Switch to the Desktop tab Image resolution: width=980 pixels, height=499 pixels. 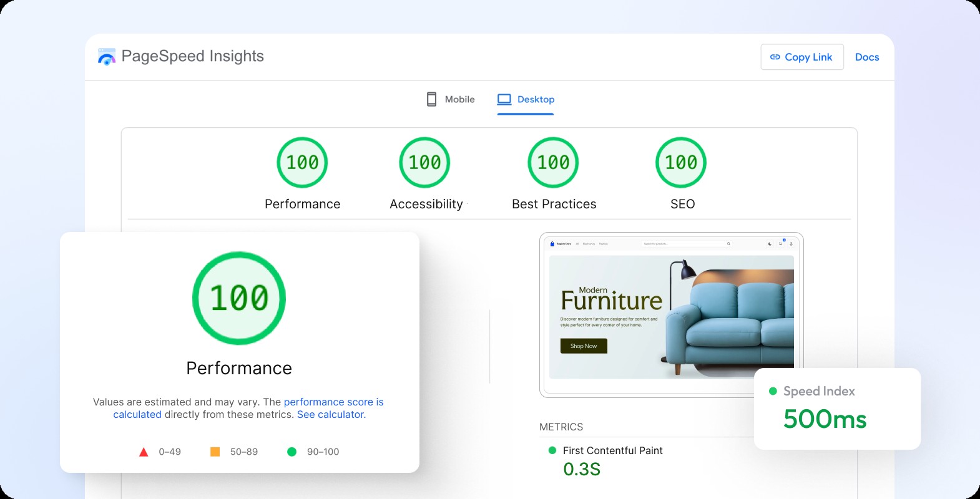click(x=526, y=99)
